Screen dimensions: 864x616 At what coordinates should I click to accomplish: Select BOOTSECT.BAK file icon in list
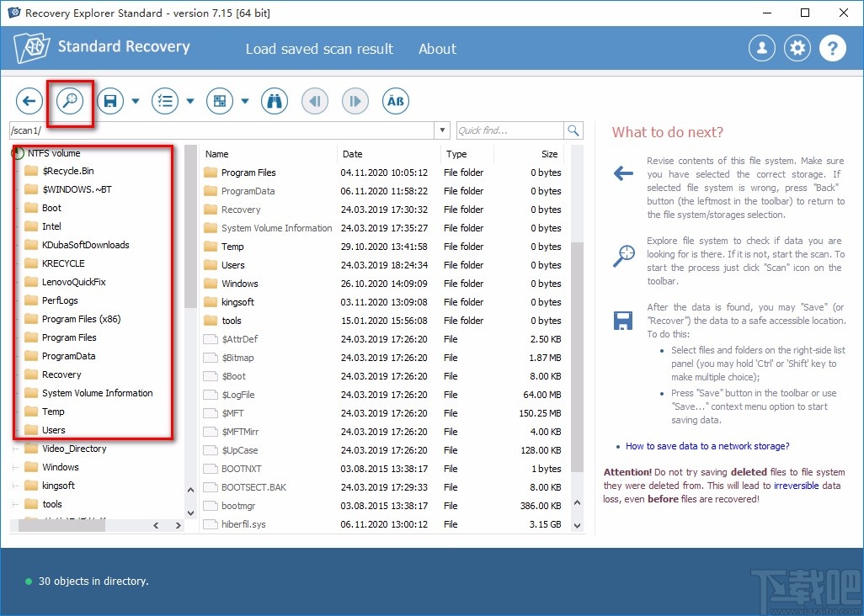(x=210, y=487)
